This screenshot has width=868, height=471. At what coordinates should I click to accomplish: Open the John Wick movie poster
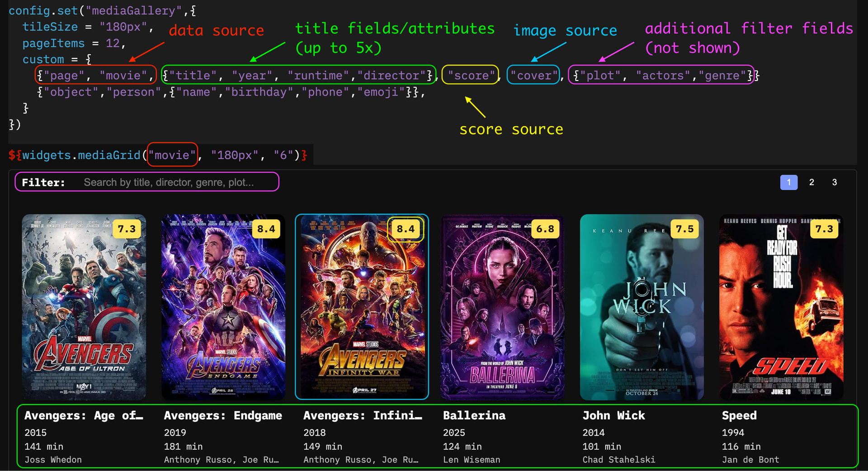[642, 308]
